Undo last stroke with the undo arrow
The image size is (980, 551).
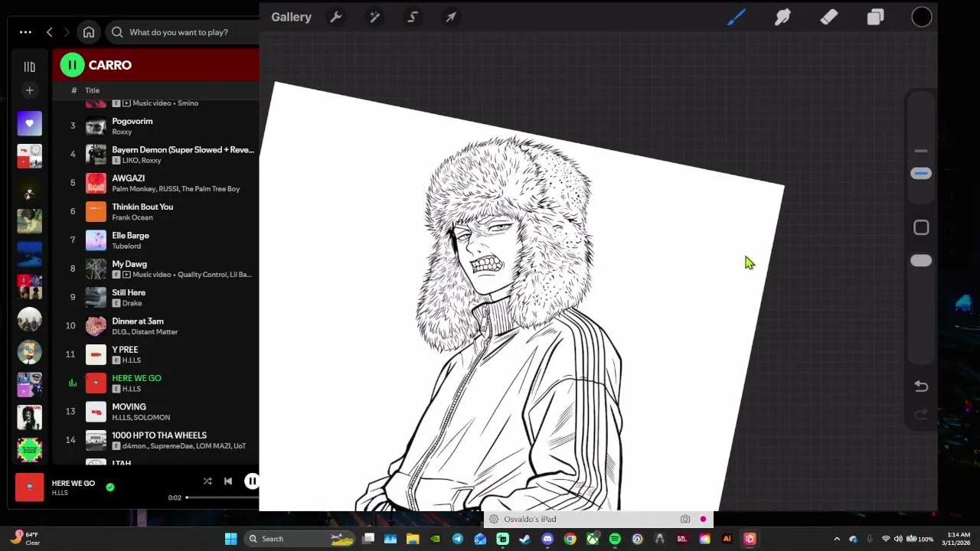[921, 386]
